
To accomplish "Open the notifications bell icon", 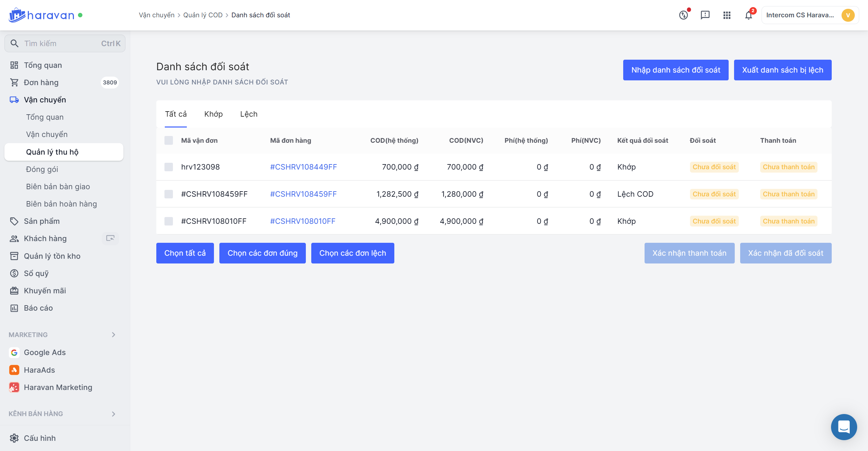I will (x=748, y=15).
